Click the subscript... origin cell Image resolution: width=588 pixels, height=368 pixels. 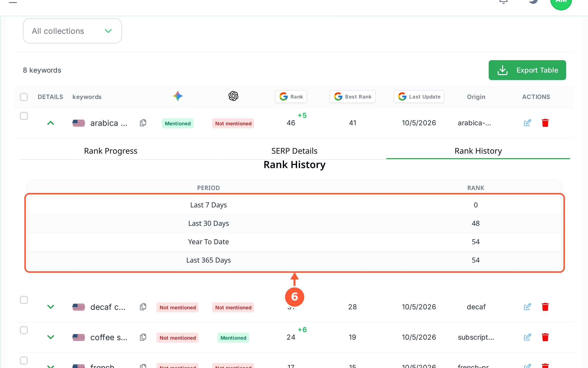tap(476, 337)
